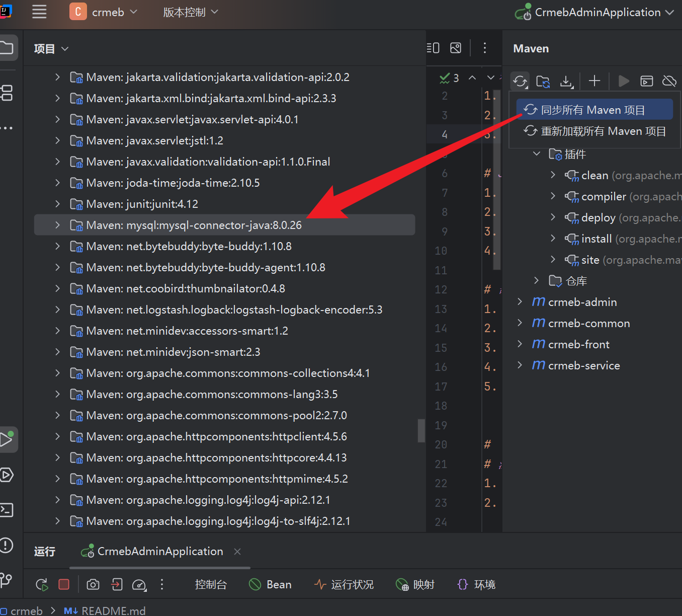Screen dimensions: 682x616
Task: Click the Maven sync projects refresh icon
Action: tap(520, 81)
